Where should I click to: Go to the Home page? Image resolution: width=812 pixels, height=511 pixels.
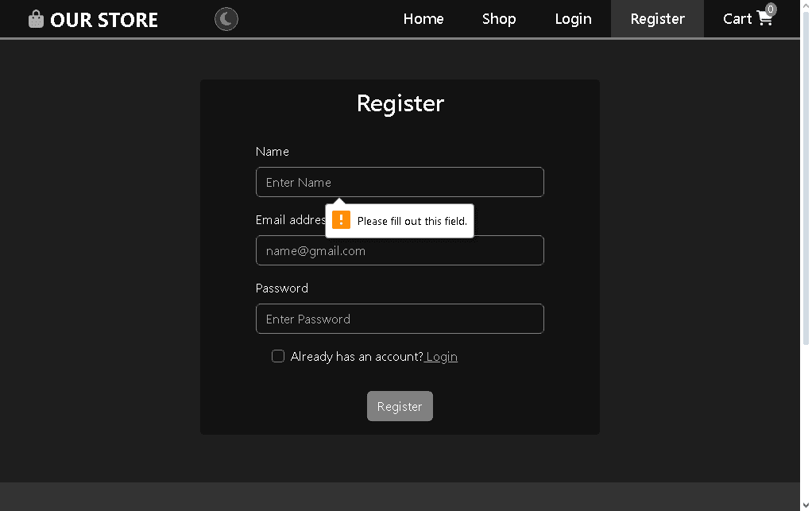pos(423,18)
